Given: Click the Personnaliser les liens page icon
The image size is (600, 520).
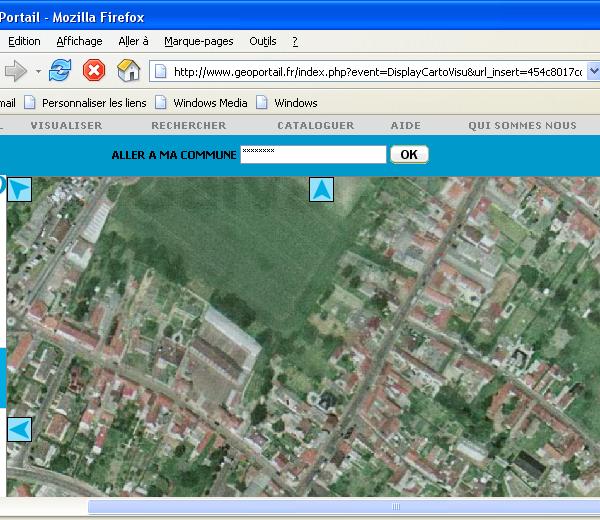Looking at the screenshot, I should [x=30, y=103].
